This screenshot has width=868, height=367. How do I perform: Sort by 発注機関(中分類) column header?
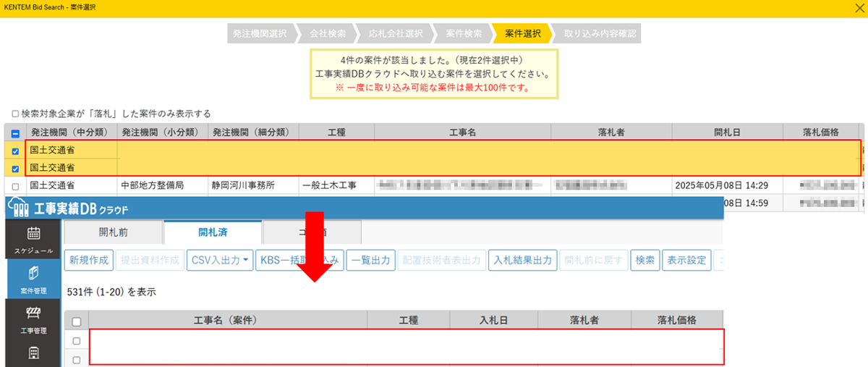tap(70, 132)
